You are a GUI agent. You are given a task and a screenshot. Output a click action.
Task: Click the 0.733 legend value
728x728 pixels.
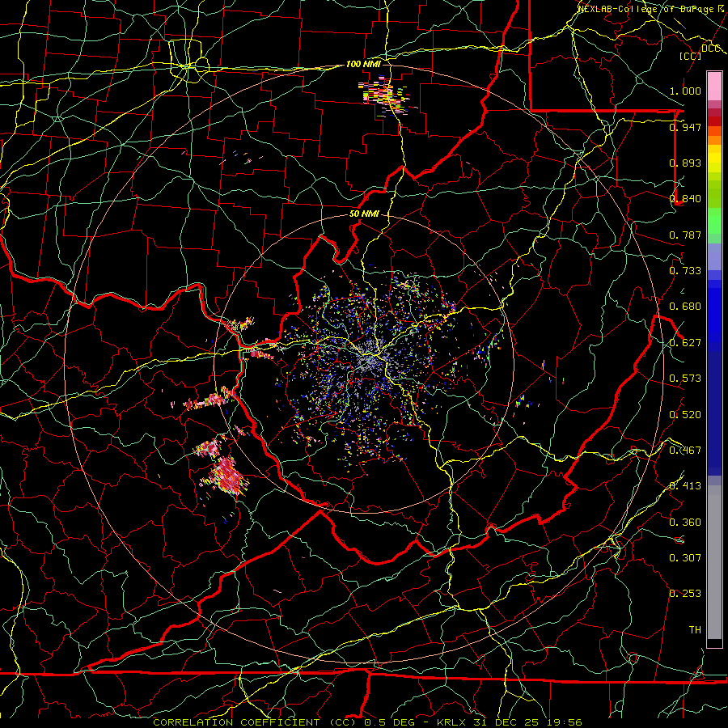(x=685, y=271)
